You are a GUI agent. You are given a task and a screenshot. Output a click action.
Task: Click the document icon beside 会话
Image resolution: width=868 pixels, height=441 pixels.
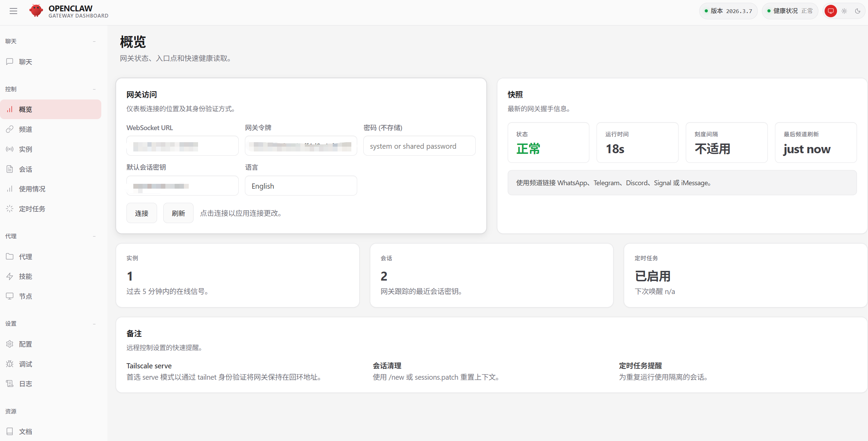tap(10, 169)
